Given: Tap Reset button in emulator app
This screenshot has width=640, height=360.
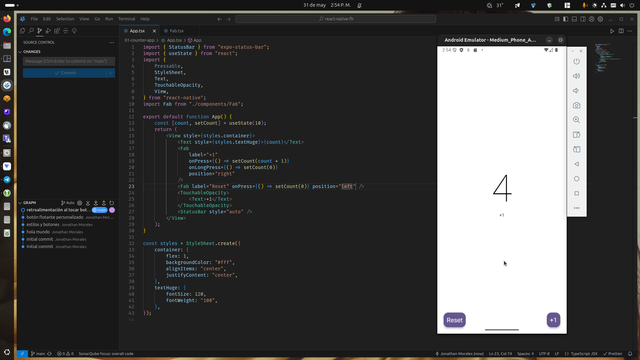Looking at the screenshot, I should (x=454, y=320).
